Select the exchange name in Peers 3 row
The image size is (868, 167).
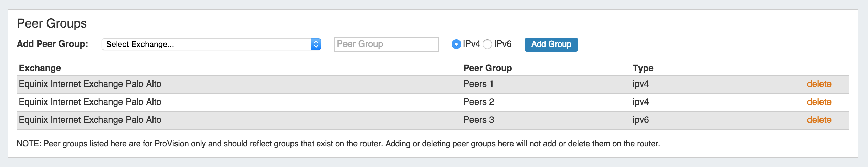pos(90,120)
